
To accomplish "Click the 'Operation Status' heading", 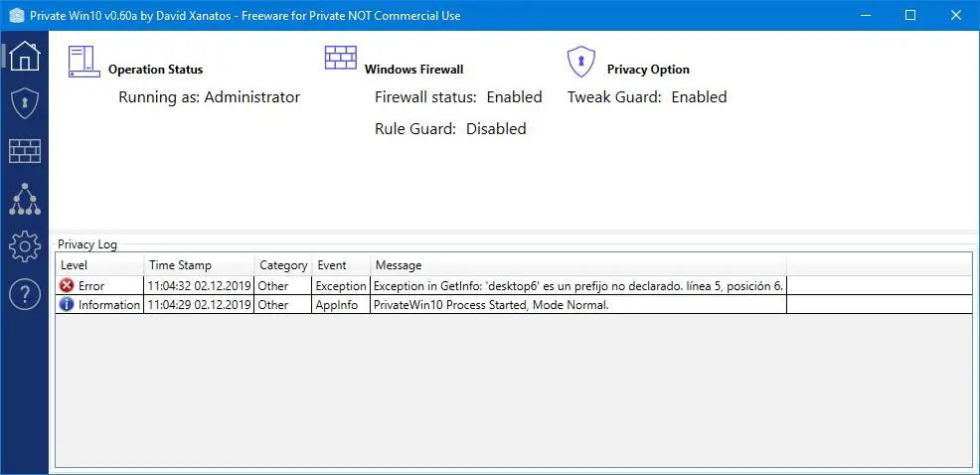I will pyautogui.click(x=156, y=70).
